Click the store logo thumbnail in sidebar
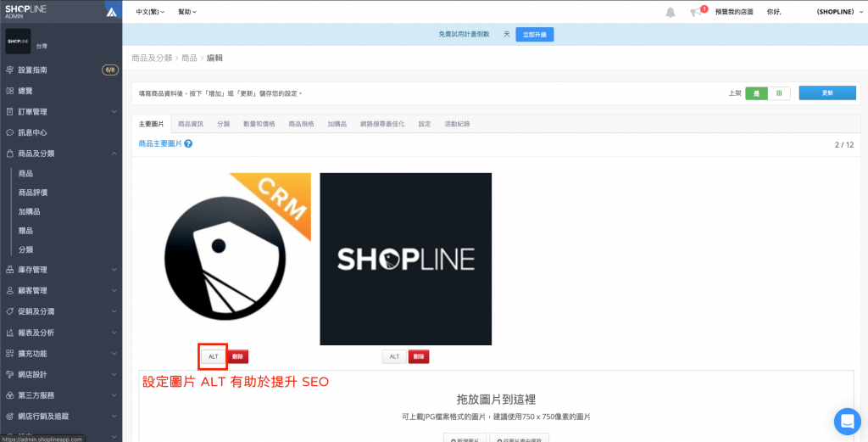868x442 pixels. pos(18,42)
